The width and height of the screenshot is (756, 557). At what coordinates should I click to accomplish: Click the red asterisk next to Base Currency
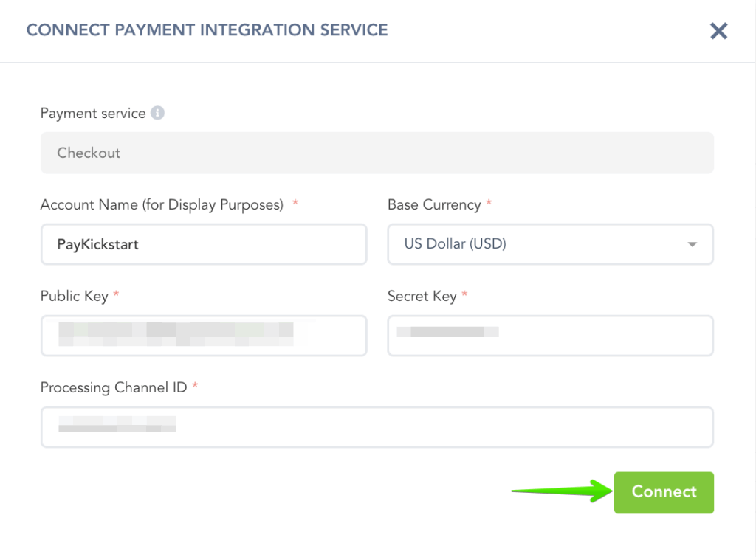489,205
